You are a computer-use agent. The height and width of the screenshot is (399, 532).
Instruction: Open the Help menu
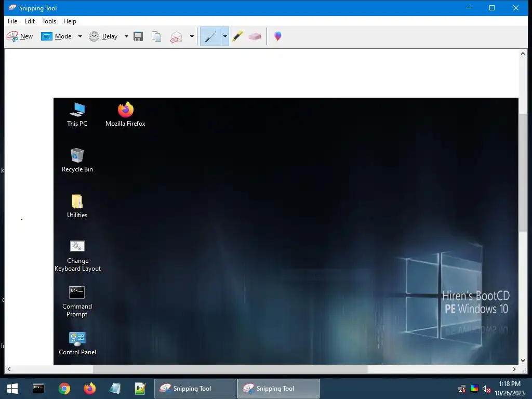[x=70, y=21]
